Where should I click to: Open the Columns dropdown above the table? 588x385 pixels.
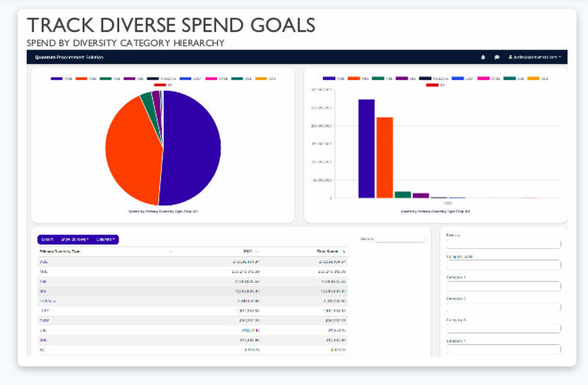106,239
